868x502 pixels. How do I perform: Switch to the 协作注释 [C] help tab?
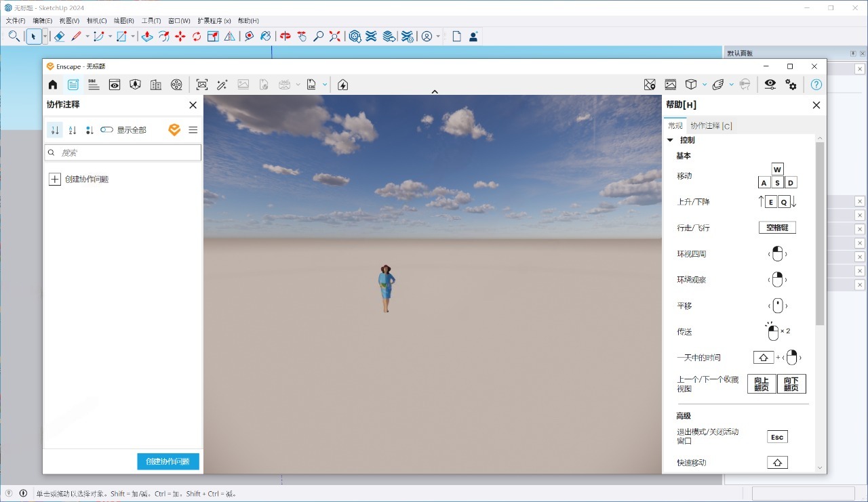(711, 125)
